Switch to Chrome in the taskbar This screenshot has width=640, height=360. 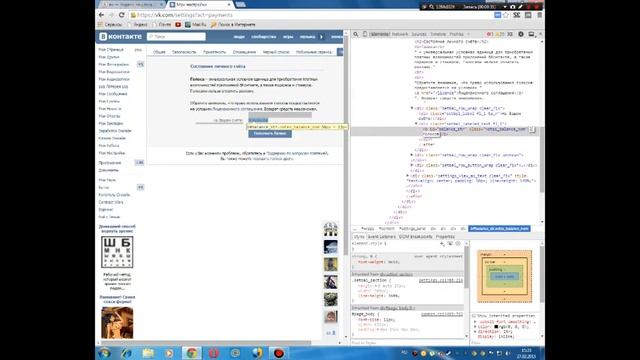coord(192,353)
